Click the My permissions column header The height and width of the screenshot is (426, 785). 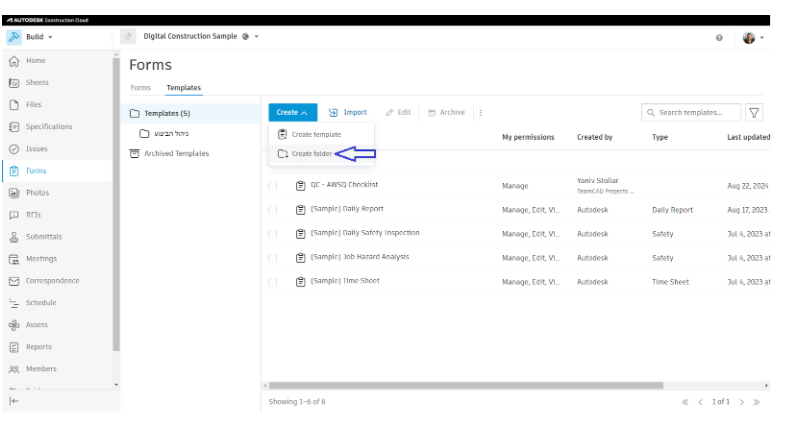(528, 137)
